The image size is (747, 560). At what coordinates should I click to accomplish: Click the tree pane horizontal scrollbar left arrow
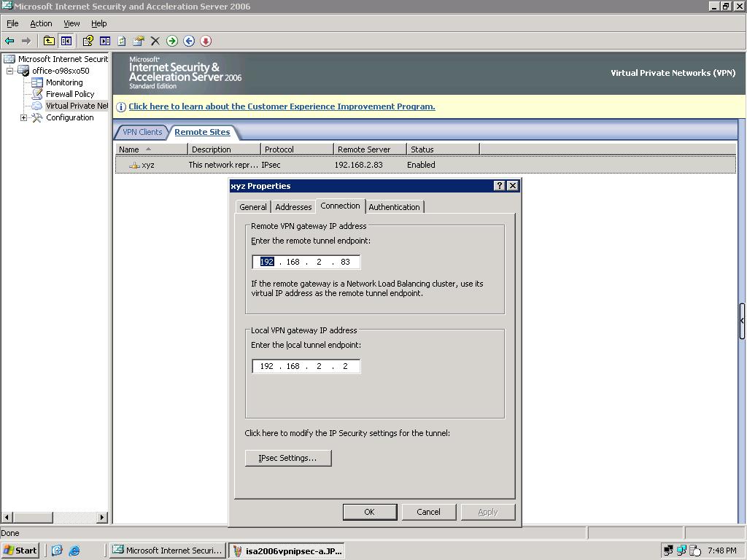[x=7, y=517]
